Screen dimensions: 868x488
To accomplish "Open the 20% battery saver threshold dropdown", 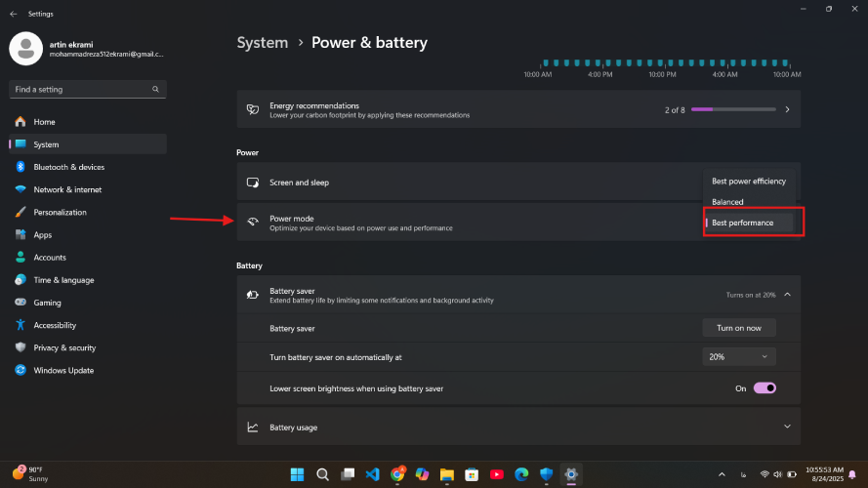I will point(739,357).
